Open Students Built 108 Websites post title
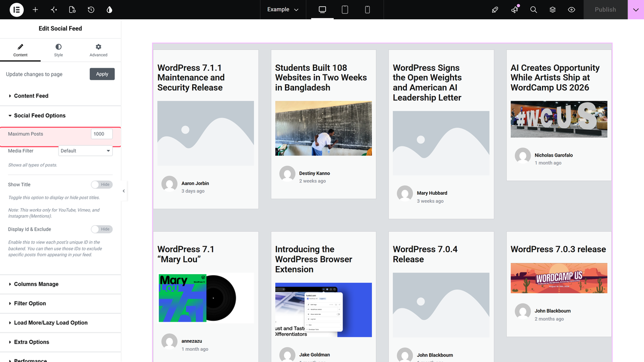The width and height of the screenshot is (644, 362). (321, 78)
